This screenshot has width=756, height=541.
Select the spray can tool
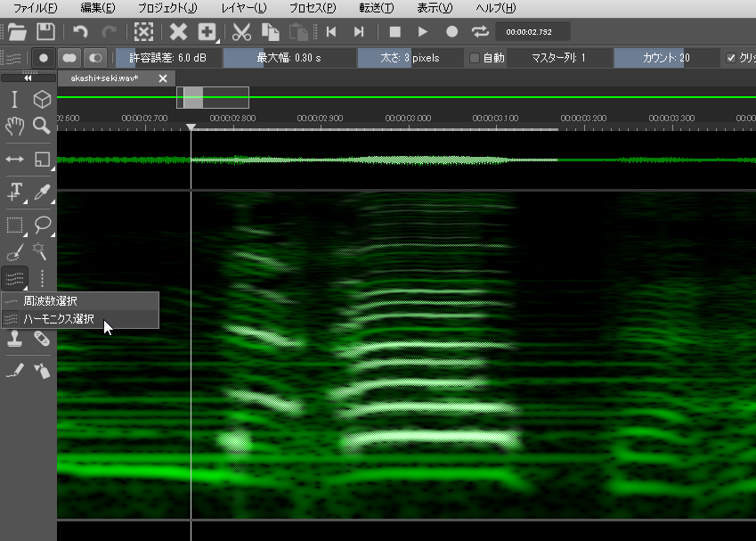pos(42,371)
